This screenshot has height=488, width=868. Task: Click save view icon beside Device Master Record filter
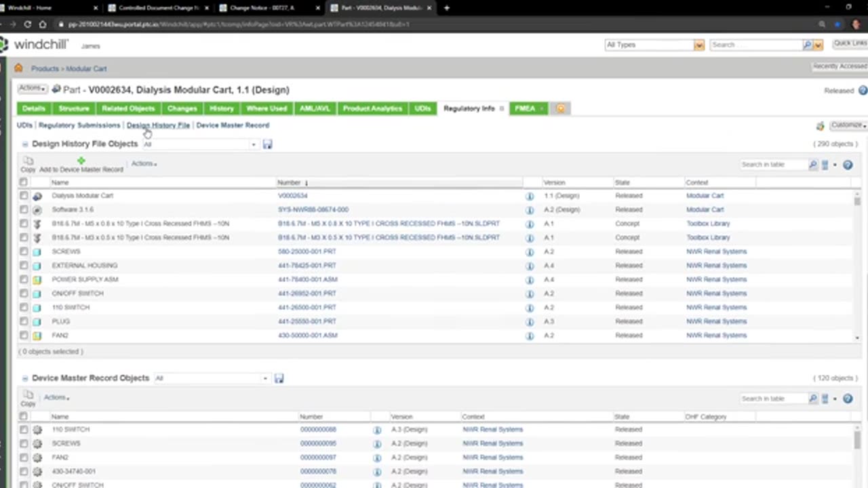pos(279,378)
